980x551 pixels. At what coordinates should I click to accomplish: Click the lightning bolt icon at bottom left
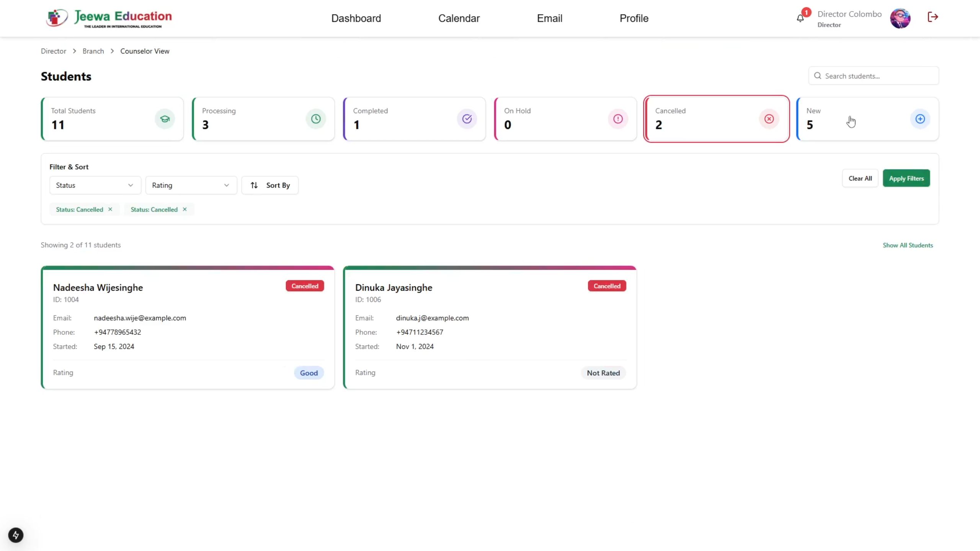(x=16, y=535)
